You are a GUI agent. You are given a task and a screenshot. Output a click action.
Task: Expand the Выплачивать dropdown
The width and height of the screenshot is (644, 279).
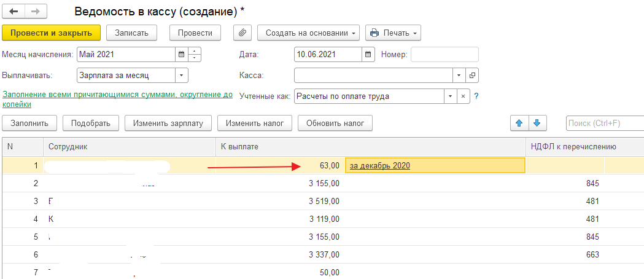click(x=181, y=76)
